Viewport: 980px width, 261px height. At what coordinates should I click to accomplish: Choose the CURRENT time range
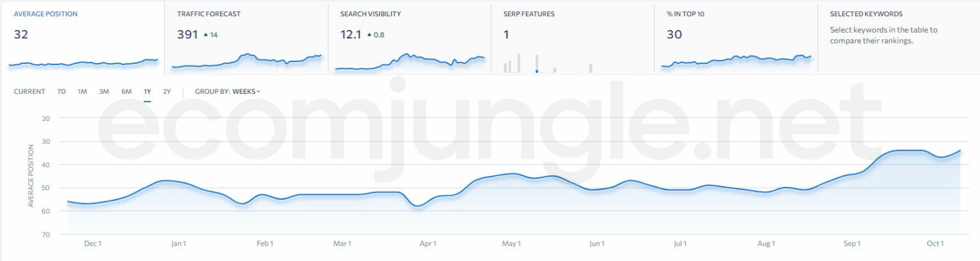[29, 92]
